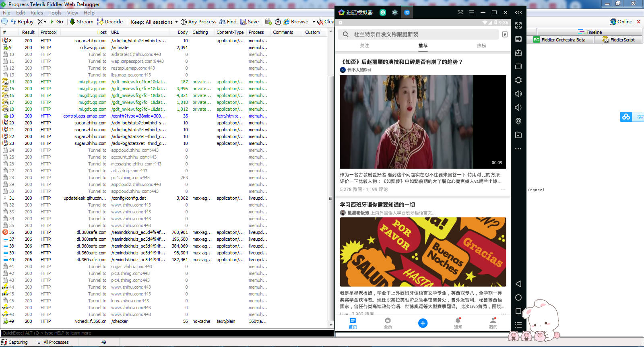
Task: Open the Browse dropdown arrow
Action: [314, 22]
